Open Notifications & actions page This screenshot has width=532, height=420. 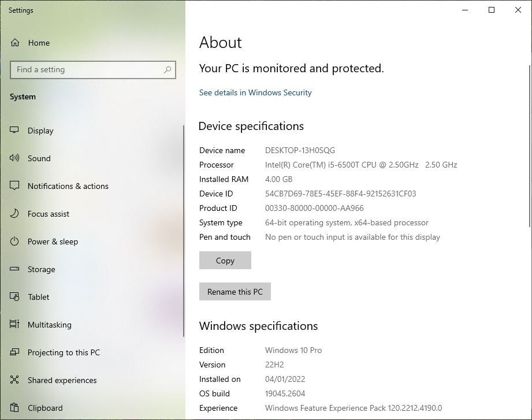92,186
